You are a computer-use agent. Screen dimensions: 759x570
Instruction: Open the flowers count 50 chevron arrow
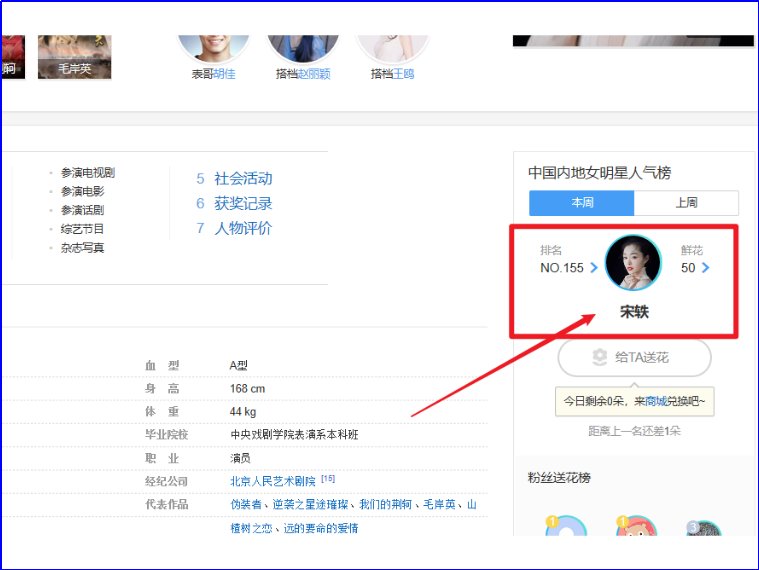pos(705,268)
